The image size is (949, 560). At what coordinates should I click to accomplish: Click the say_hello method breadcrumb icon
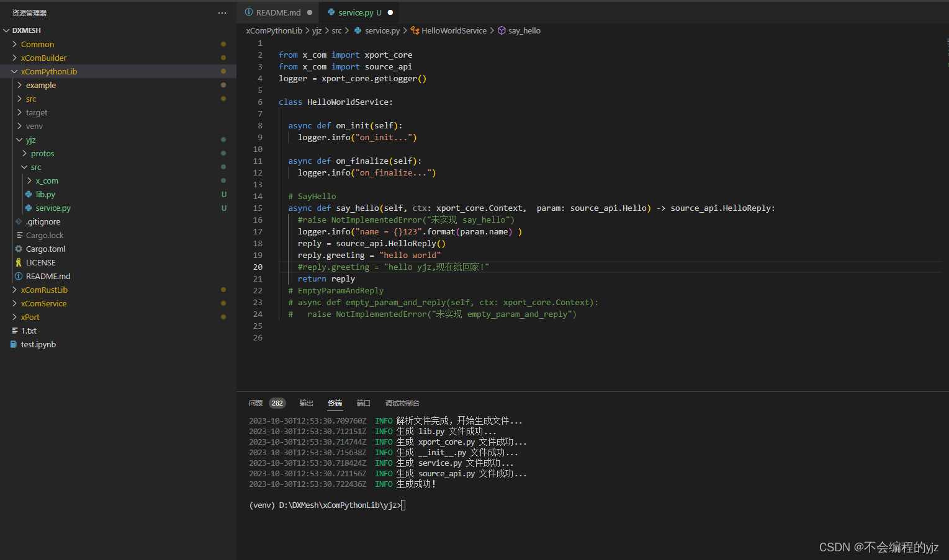tap(501, 30)
